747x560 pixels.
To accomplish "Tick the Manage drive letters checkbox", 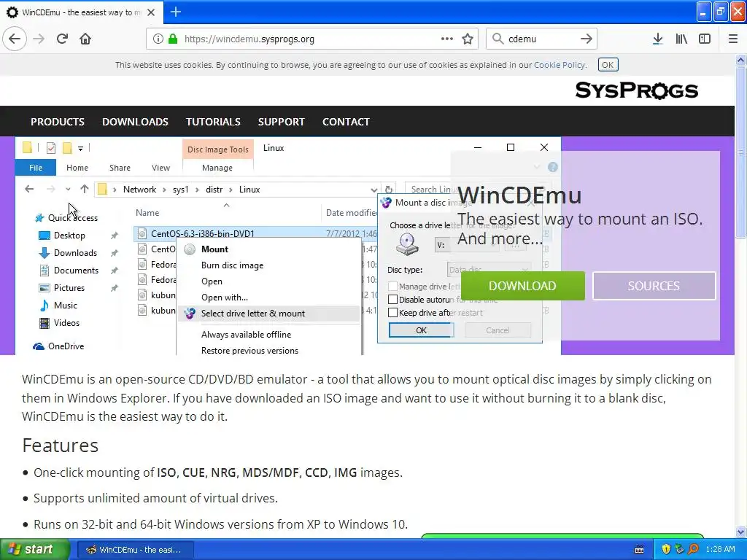I will [x=392, y=286].
